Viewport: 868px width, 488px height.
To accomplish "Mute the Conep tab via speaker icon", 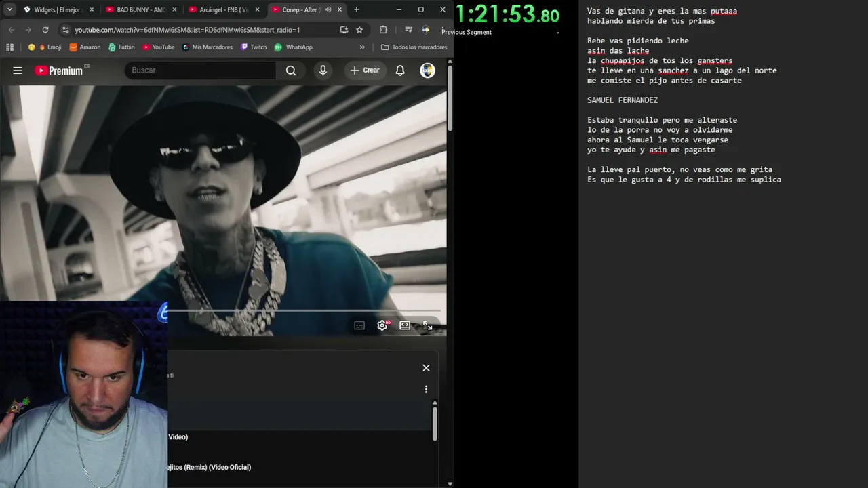I will click(x=328, y=9).
